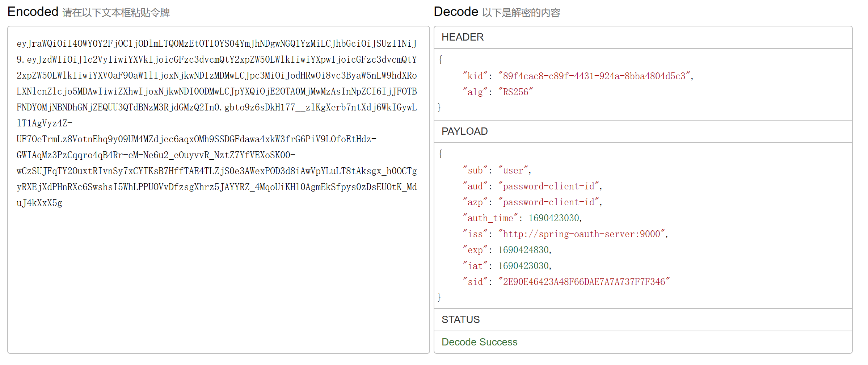Click the "iat" key in payload
The image size is (868, 365).
point(475,266)
